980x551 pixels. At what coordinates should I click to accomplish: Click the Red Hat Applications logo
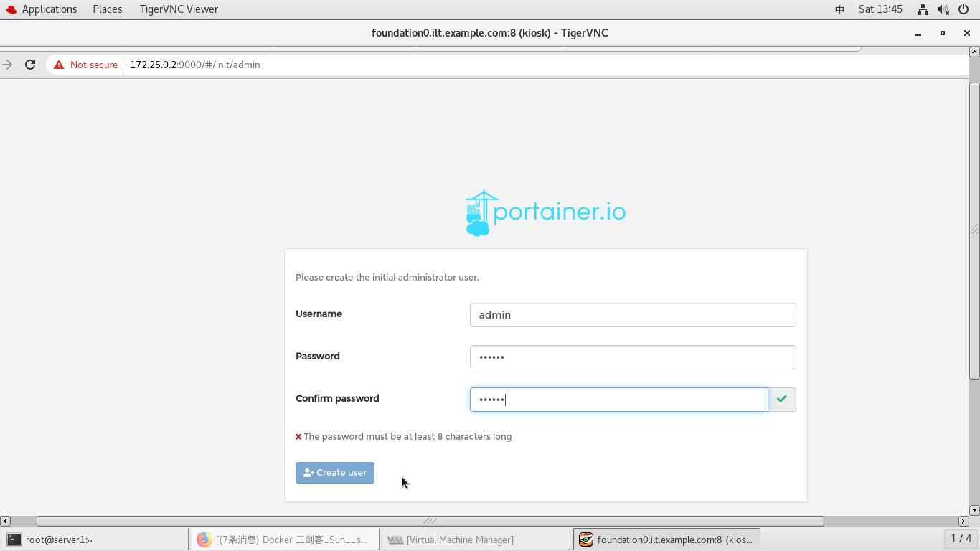pos(11,9)
